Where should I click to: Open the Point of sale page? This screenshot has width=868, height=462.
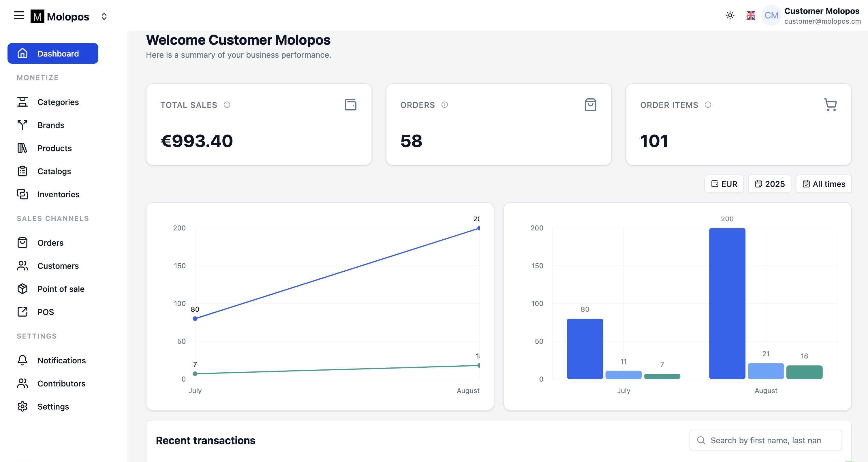(61, 289)
